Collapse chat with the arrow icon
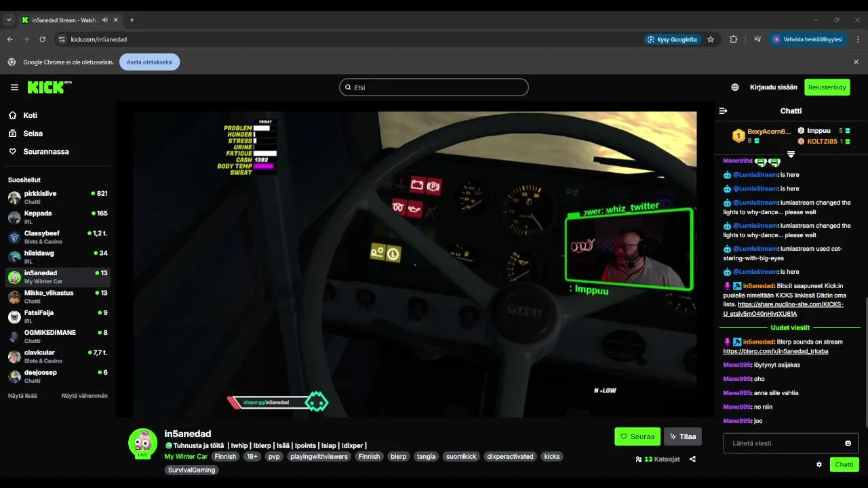 click(723, 110)
